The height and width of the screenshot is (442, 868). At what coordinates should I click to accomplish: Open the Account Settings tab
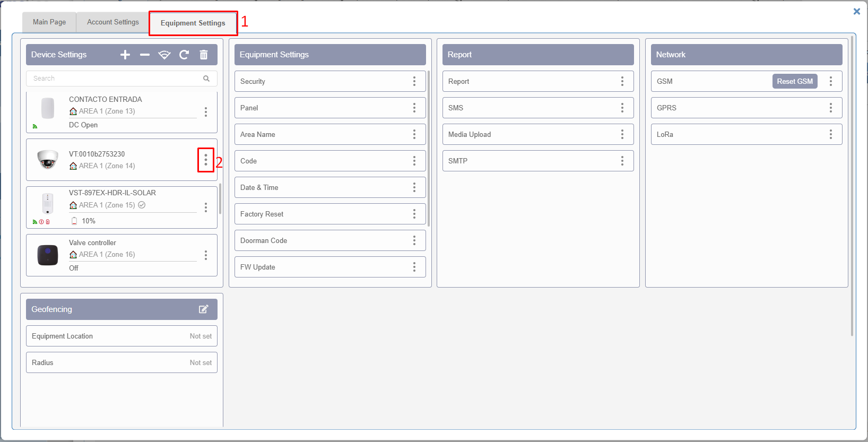(113, 22)
